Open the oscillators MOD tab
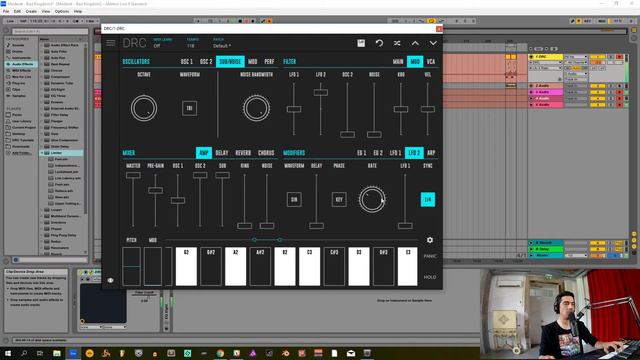 pos(253,62)
